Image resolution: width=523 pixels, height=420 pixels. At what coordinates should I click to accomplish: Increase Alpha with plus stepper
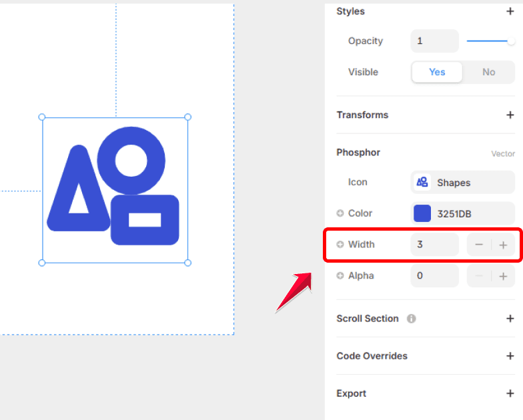coord(503,276)
